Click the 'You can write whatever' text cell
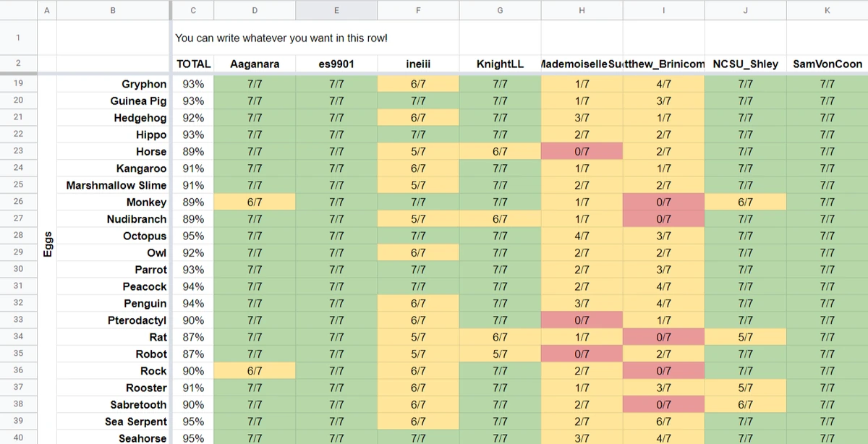 coord(281,38)
